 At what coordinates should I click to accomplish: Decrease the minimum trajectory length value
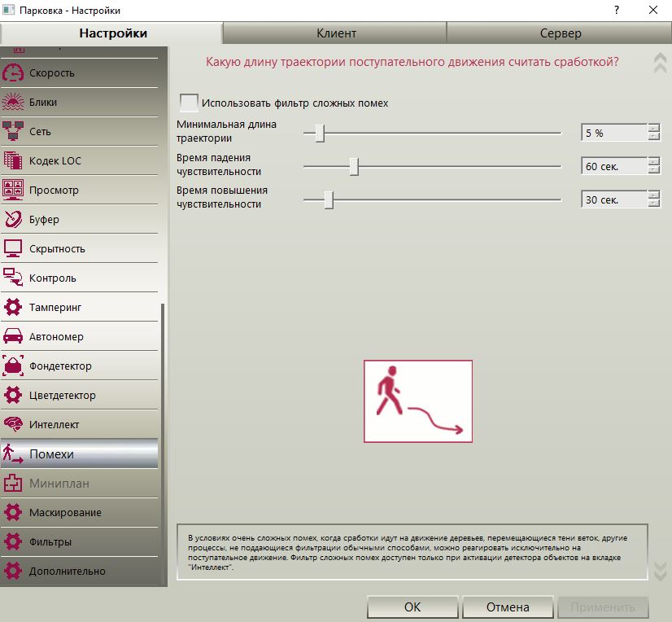(x=653, y=137)
